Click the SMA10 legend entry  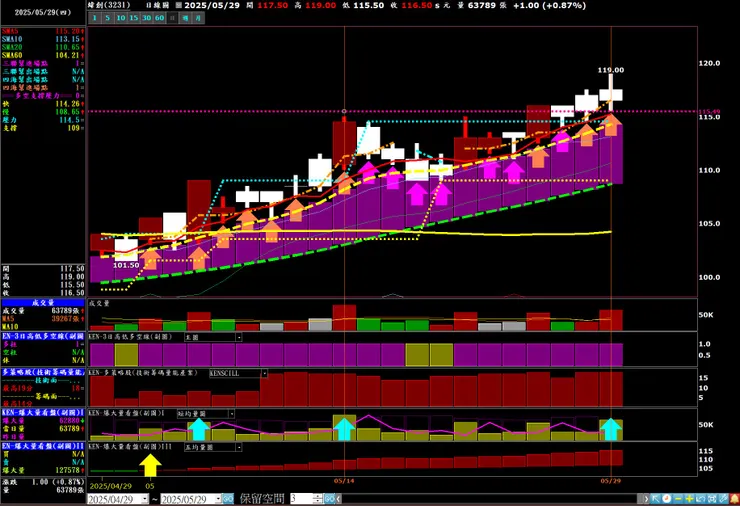43,39
